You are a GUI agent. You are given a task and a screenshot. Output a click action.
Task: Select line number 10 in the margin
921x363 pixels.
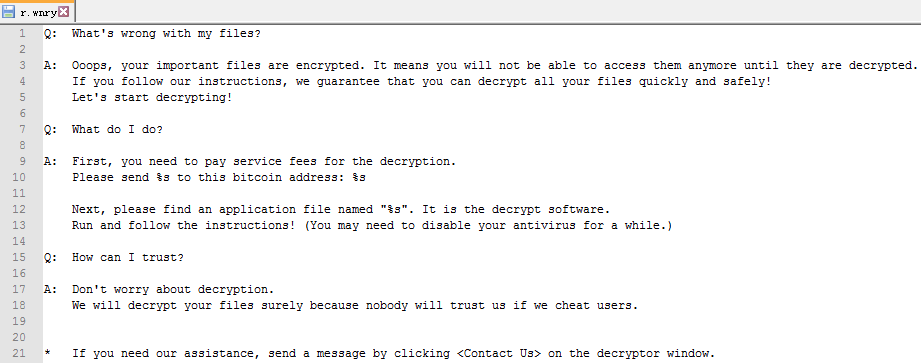click(x=19, y=177)
